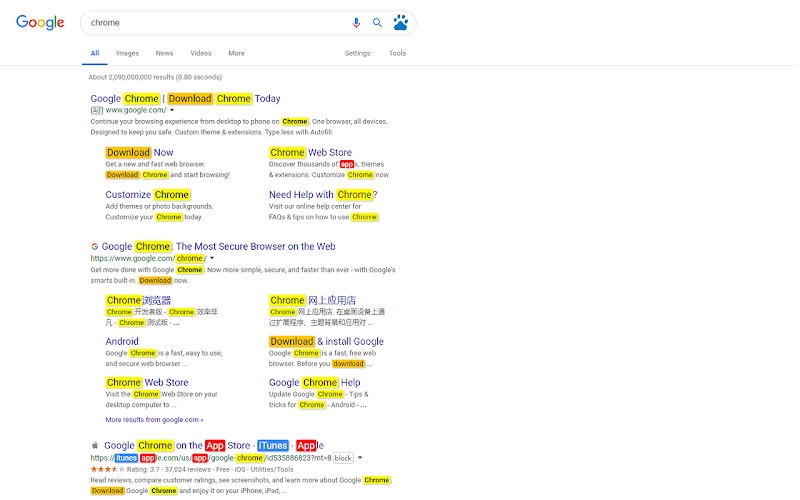The image size is (800, 500).
Task: Click the blue paw print icon
Action: 401,22
